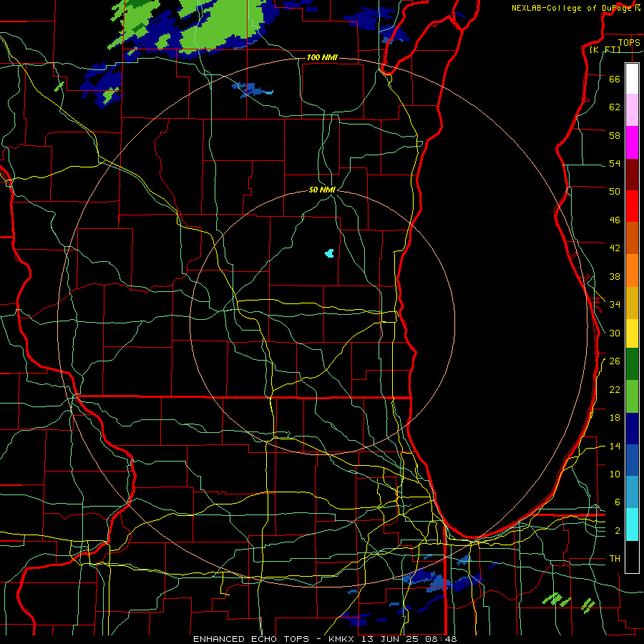Select the bright yellow legend color block
Viewport: 644px width, 644px height.
pos(632,333)
